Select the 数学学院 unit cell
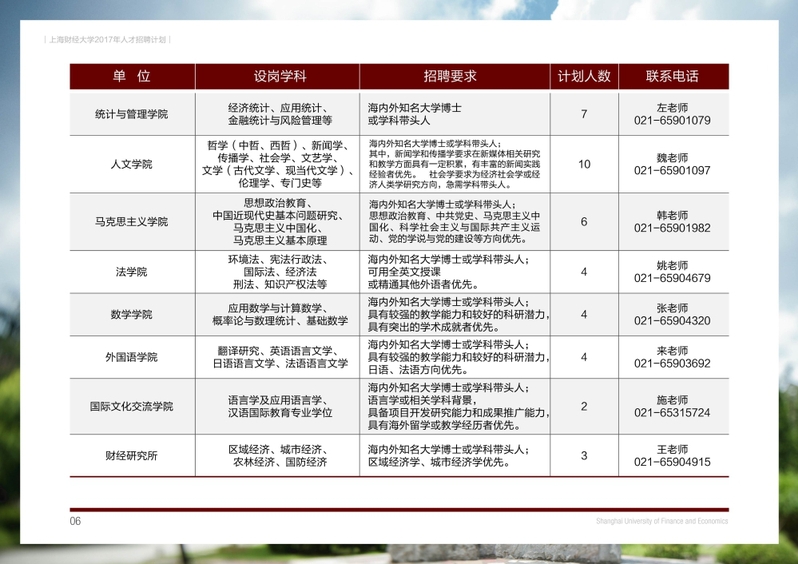Screen dimensions: 798x564 click(x=131, y=314)
